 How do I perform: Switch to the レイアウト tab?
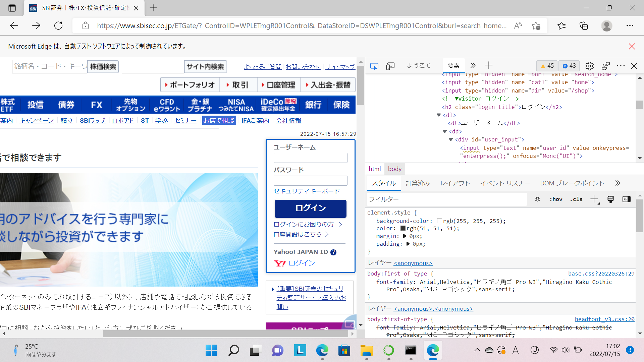click(455, 183)
